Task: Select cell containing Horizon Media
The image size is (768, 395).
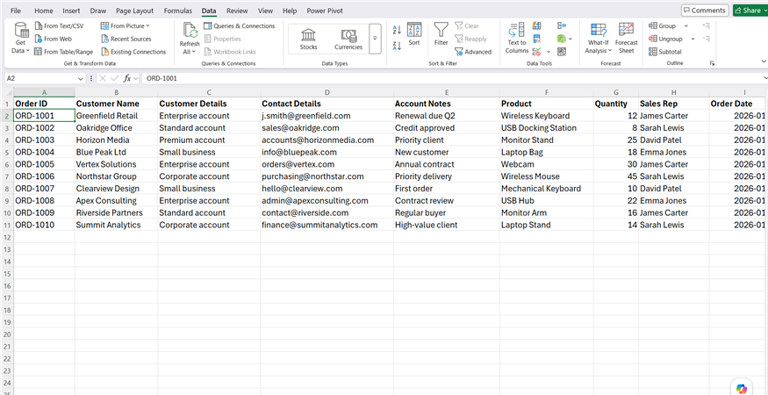Action: tap(116, 140)
